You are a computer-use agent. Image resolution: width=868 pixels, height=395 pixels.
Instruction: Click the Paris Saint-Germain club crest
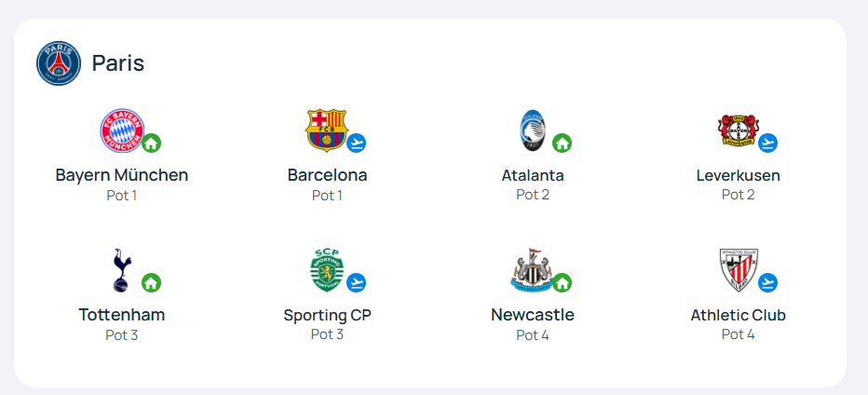point(59,63)
